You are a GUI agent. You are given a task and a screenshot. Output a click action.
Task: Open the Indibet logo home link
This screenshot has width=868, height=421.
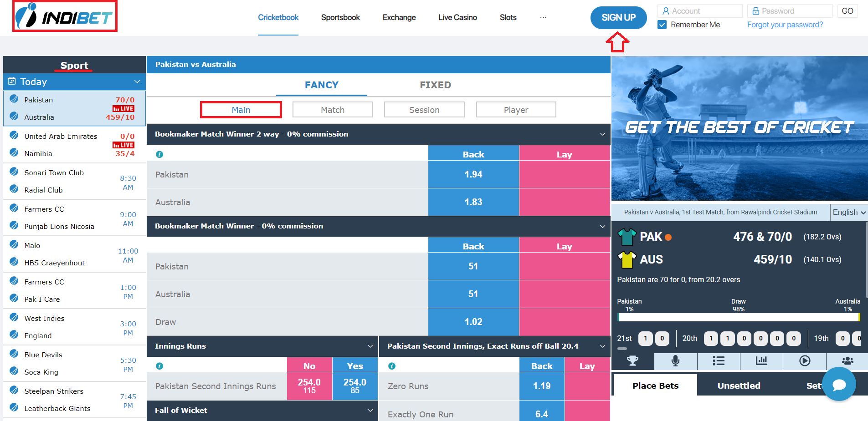[65, 16]
